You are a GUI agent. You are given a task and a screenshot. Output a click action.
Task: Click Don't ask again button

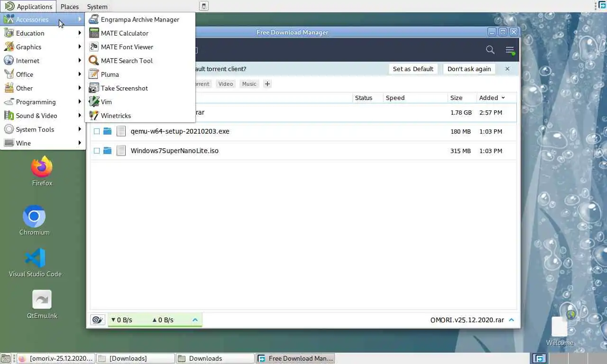coord(469,69)
